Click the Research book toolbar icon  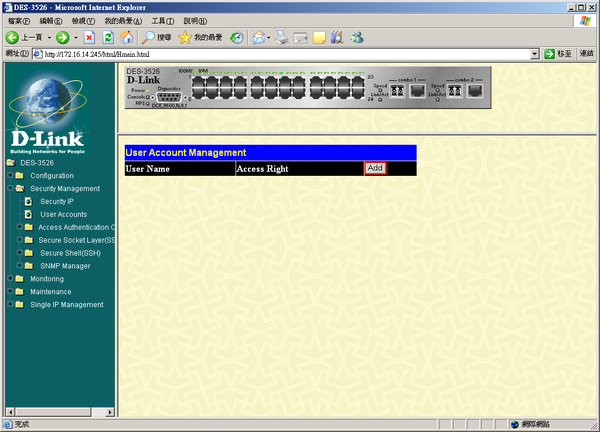337,37
